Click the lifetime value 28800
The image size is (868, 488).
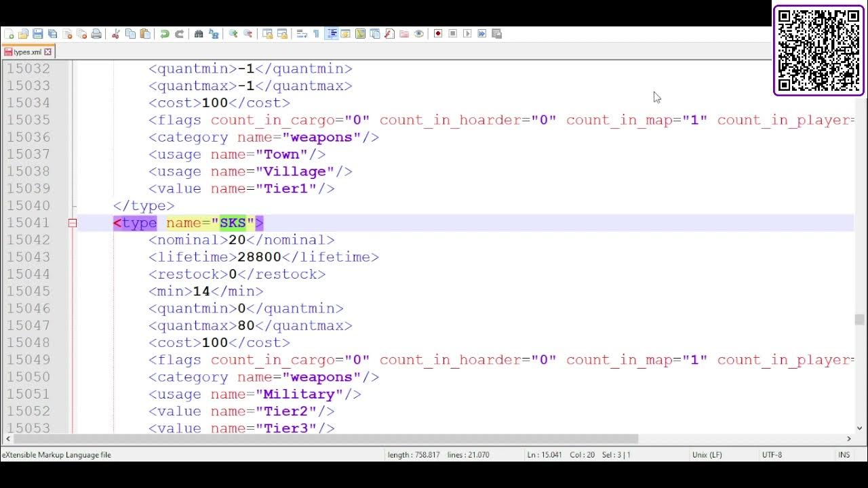click(x=259, y=257)
